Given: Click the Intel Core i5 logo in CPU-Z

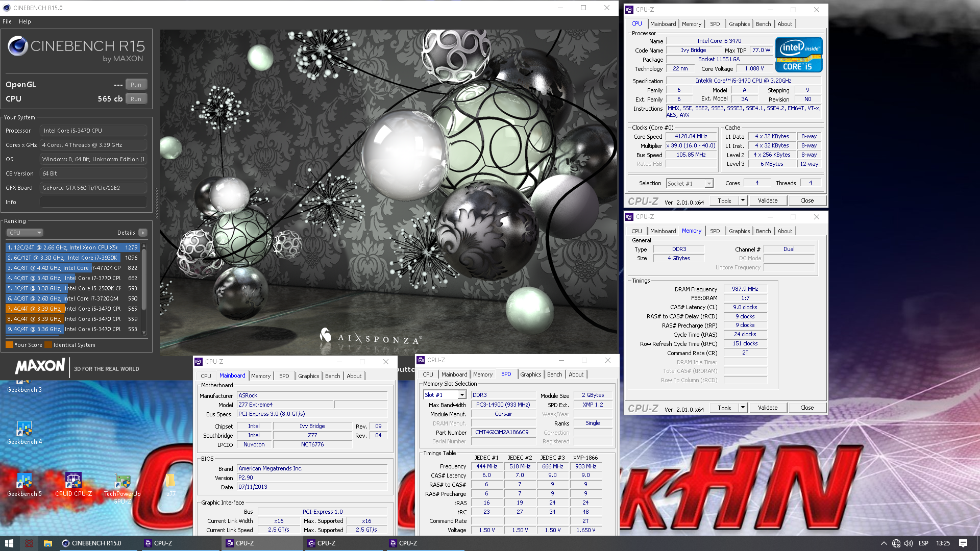Looking at the screenshot, I should tap(799, 55).
